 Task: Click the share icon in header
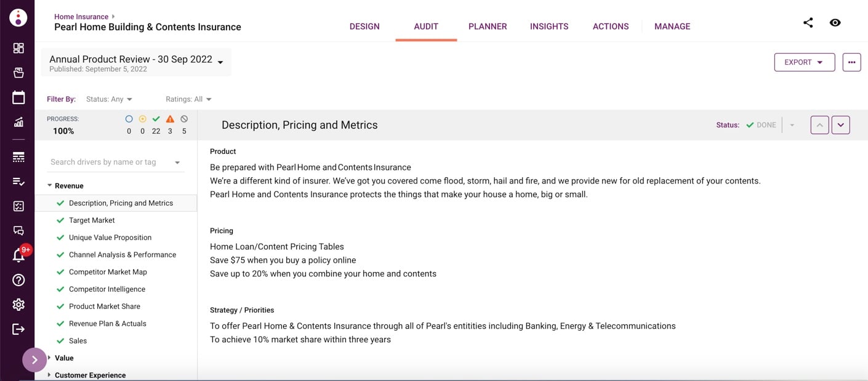tap(808, 23)
